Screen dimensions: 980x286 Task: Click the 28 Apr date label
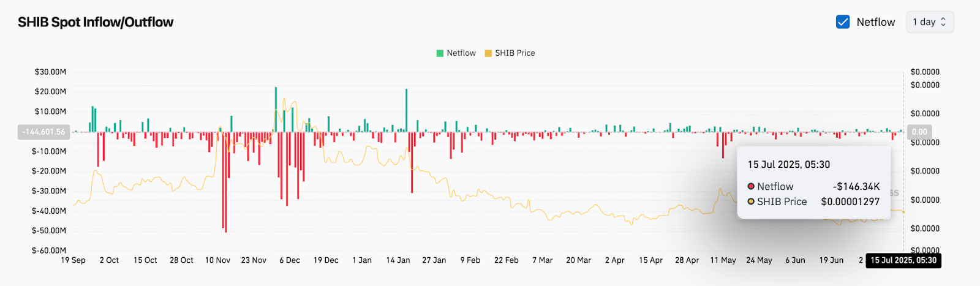pos(687,260)
